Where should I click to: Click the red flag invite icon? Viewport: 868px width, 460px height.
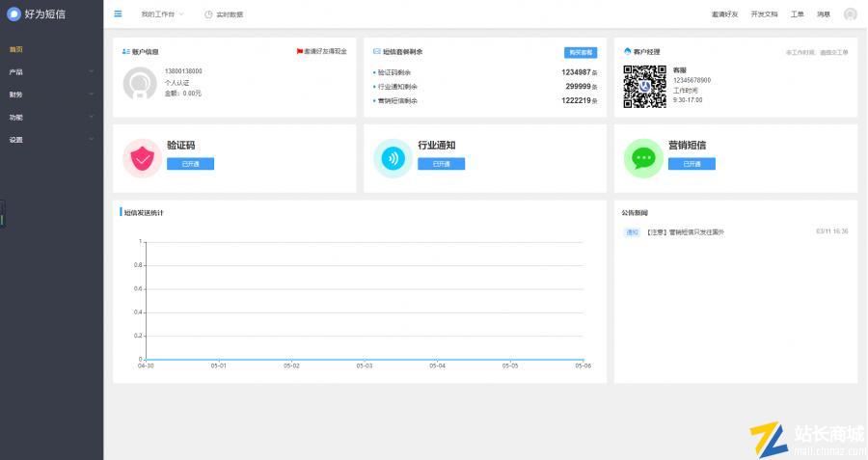pyautogui.click(x=300, y=51)
